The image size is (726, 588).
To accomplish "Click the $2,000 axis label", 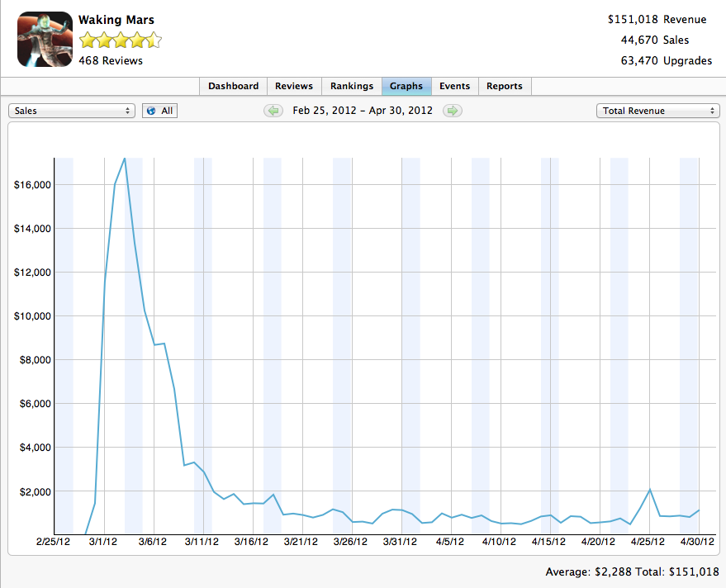I will point(36,491).
